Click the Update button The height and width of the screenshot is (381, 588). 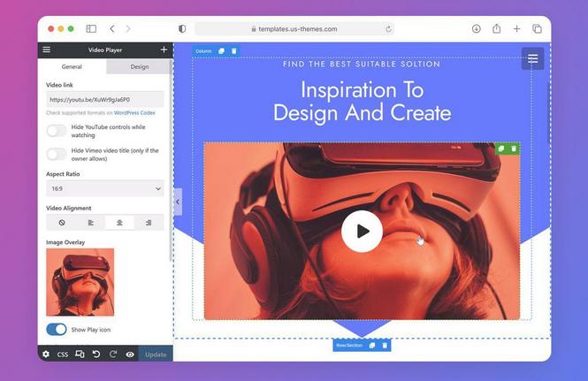(156, 354)
